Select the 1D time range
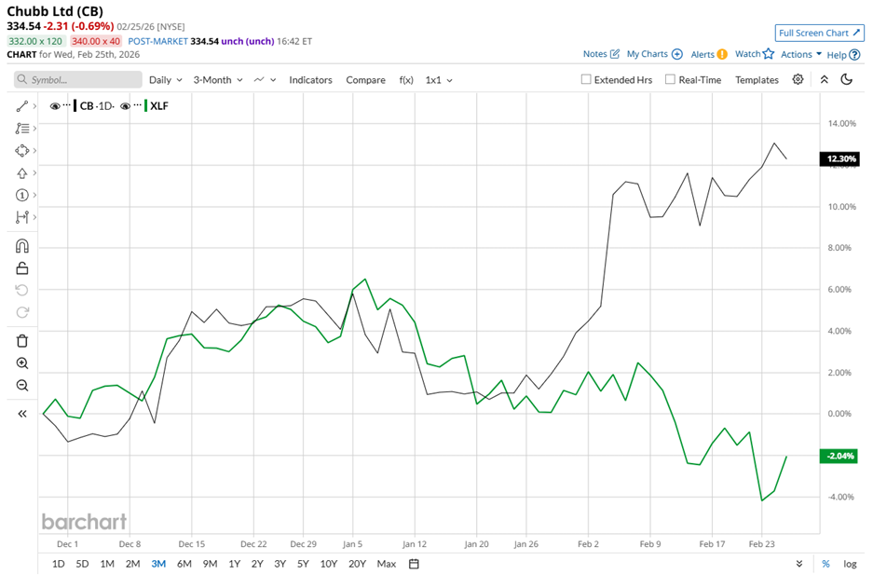Image resolution: width=873 pixels, height=588 pixels. [x=59, y=564]
